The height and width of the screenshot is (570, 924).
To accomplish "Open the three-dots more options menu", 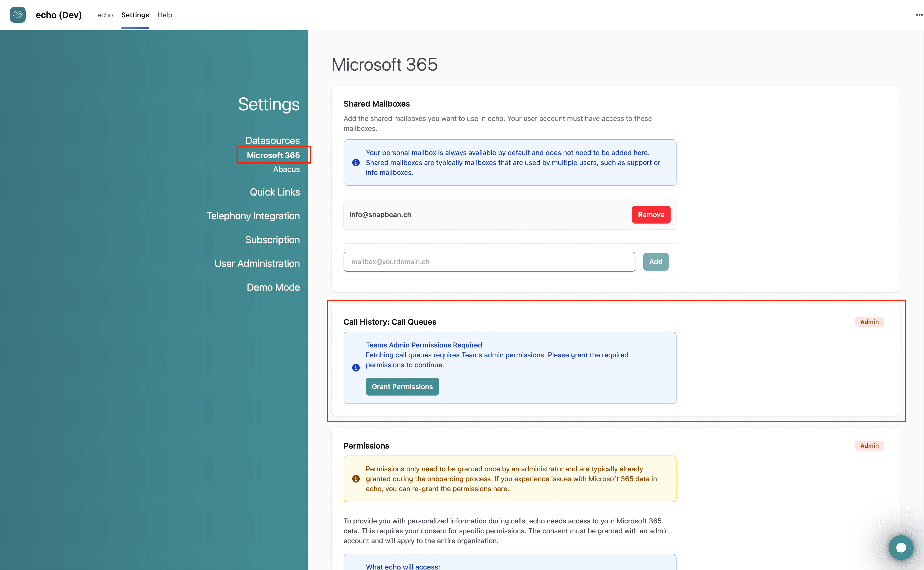I will click(919, 15).
